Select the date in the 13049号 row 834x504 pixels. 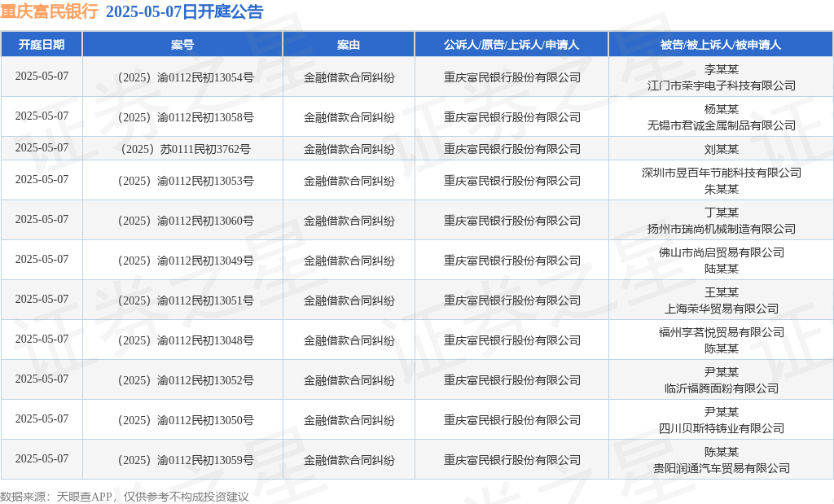click(x=42, y=259)
